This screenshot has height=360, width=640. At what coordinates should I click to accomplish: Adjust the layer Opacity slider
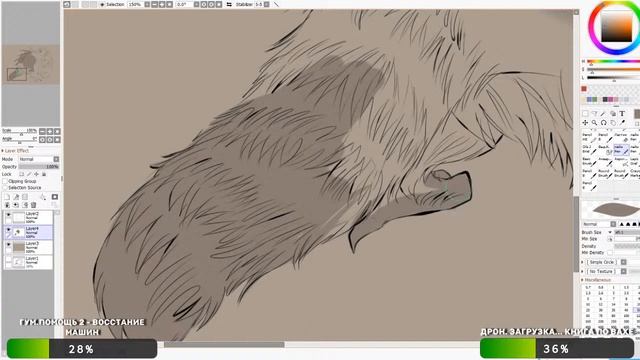point(39,167)
